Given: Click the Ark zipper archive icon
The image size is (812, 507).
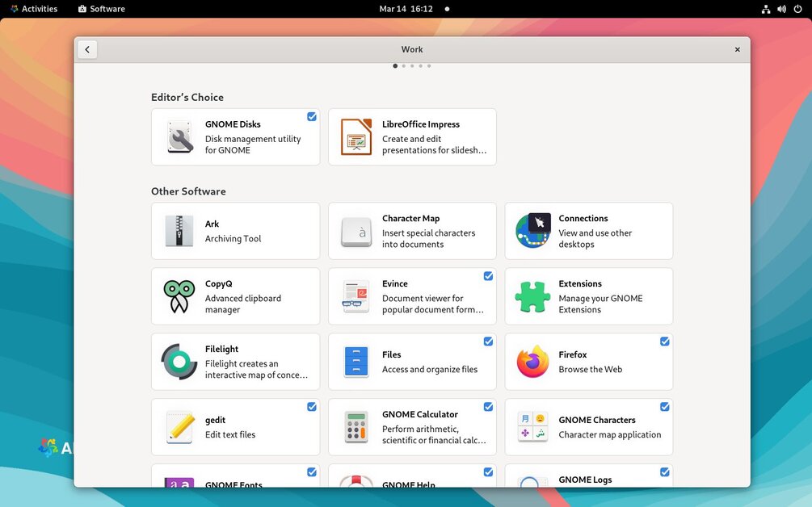Looking at the screenshot, I should tap(179, 231).
